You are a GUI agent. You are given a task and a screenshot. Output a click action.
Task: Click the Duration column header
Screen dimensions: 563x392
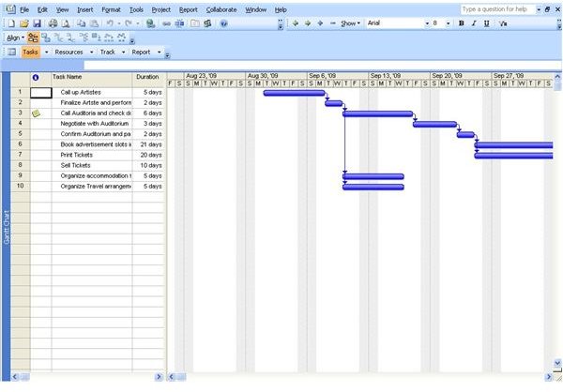coord(149,80)
